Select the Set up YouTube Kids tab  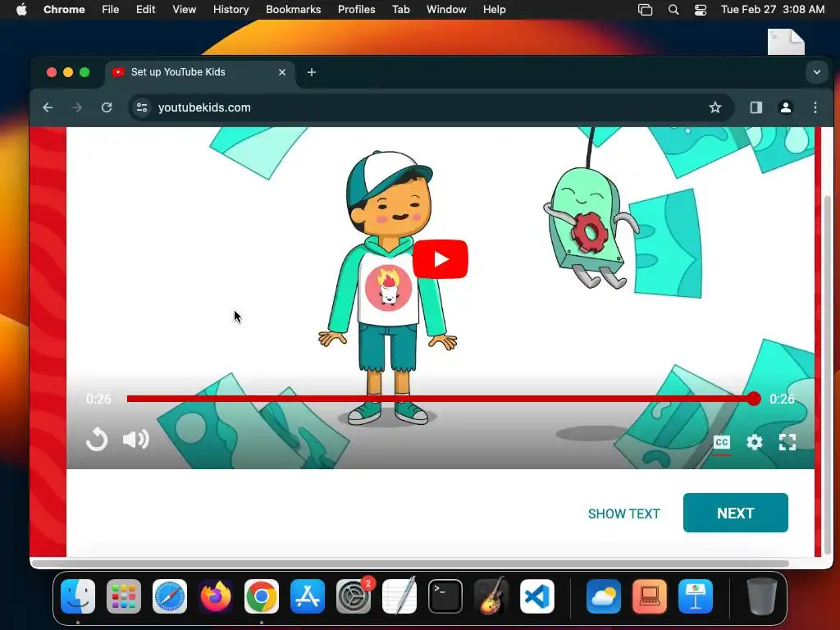[200, 72]
